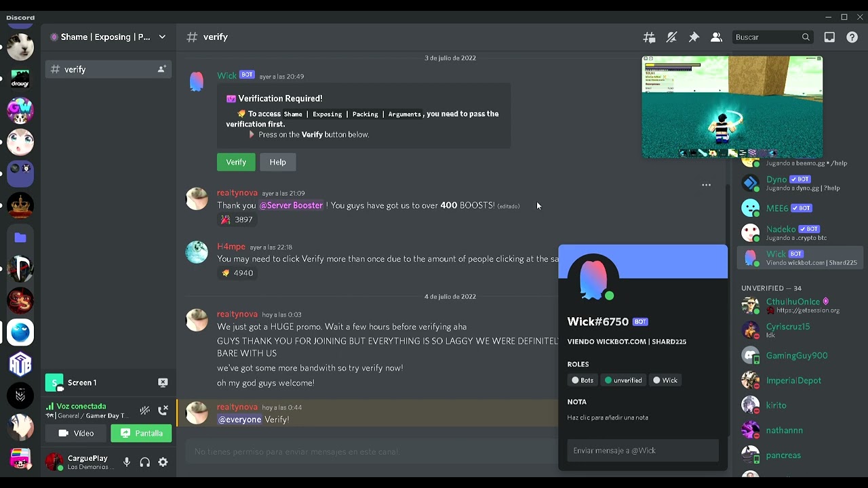Open the GW server icon
This screenshot has height=488, width=868.
20,110
